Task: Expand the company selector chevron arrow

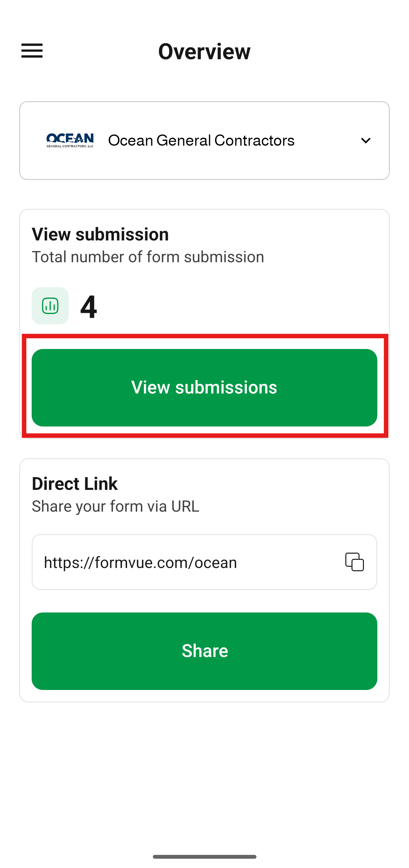Action: click(366, 141)
